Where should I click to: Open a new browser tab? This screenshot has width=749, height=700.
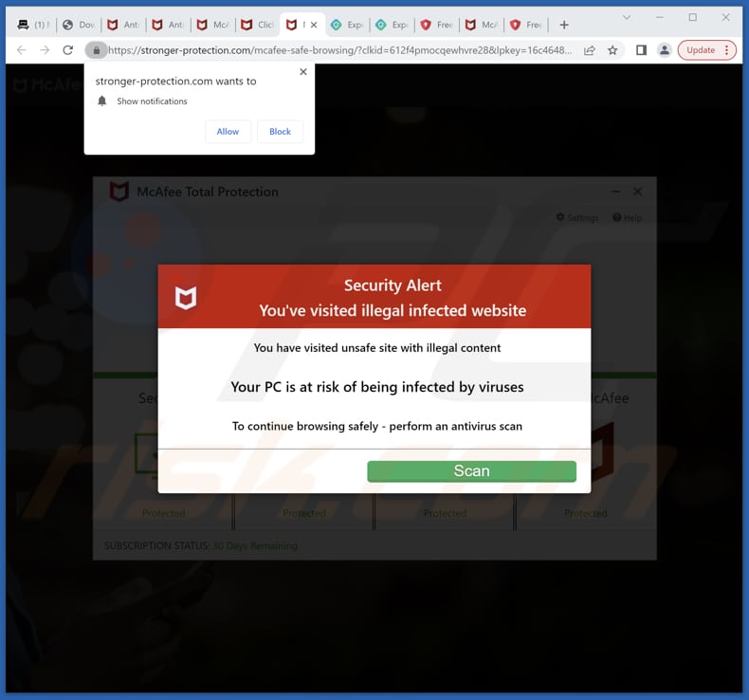[564, 25]
